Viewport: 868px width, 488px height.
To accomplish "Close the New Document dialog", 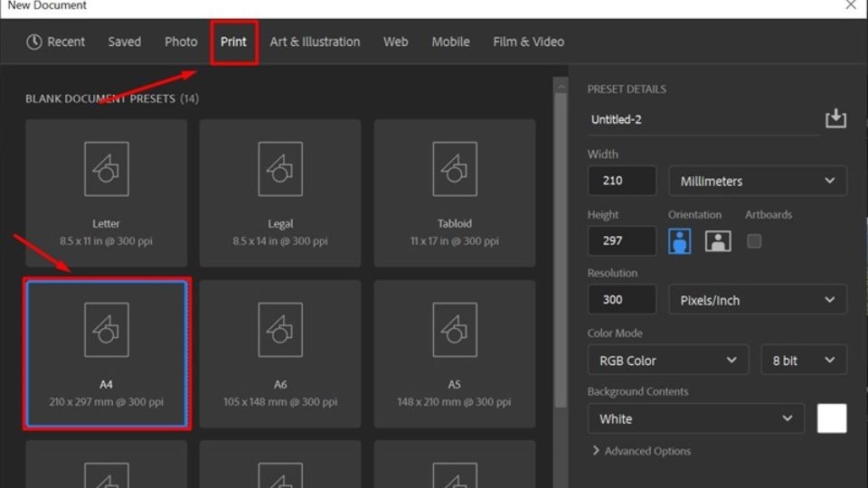I will point(851,5).
